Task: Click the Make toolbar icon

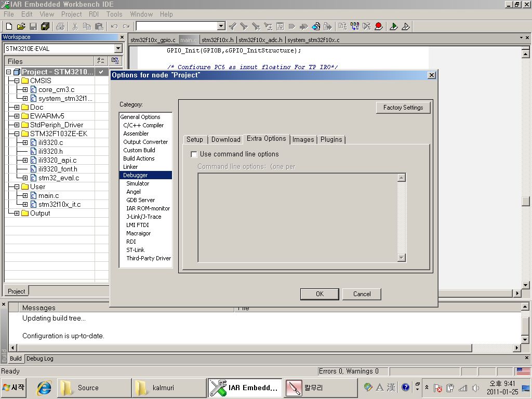Action: (x=355, y=26)
